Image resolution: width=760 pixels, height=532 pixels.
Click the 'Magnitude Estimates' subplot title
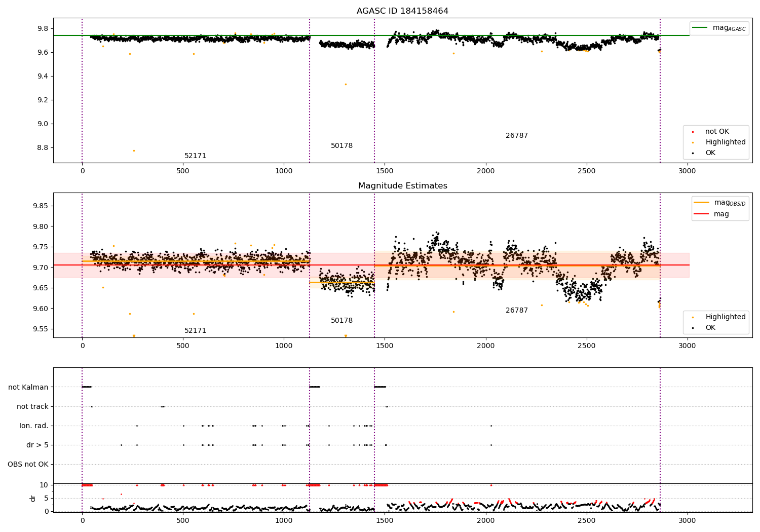(x=402, y=186)
